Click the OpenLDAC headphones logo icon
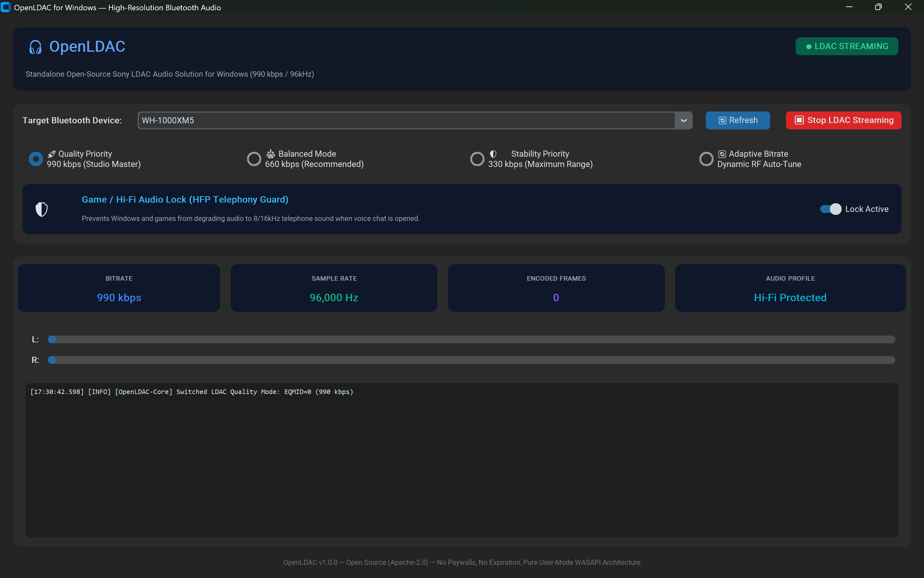 click(36, 47)
